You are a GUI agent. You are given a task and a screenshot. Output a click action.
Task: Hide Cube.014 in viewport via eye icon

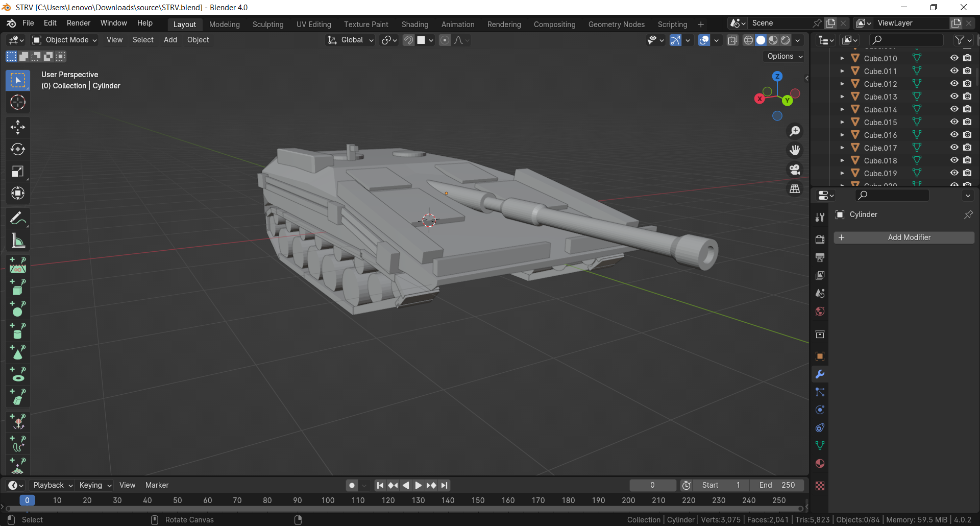[x=954, y=109]
